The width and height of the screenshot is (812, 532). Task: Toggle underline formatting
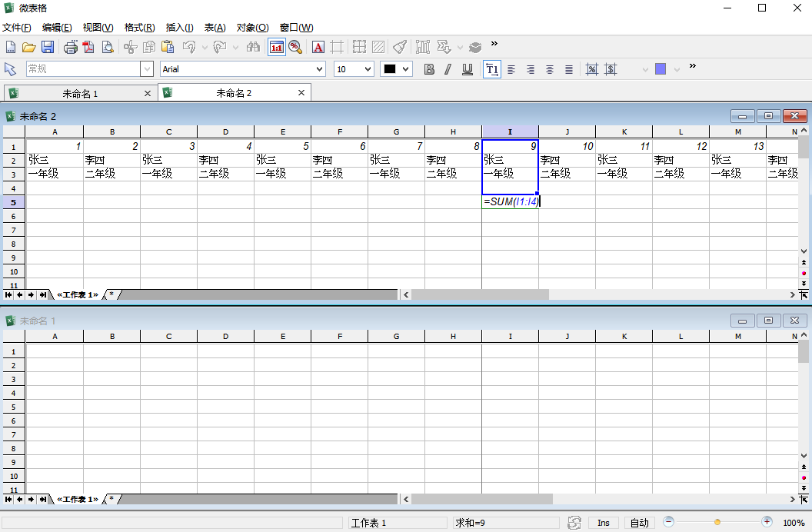467,69
